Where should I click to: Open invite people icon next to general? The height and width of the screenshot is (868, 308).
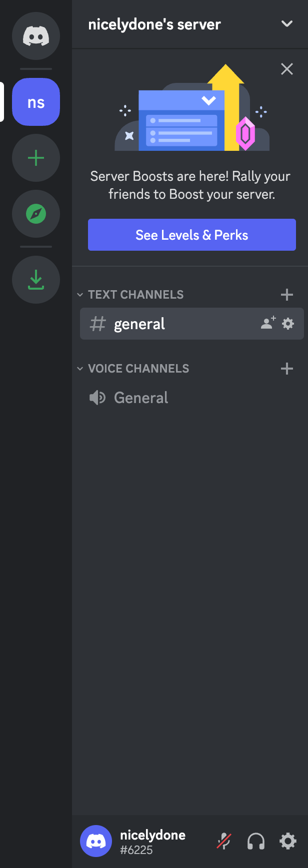[267, 323]
